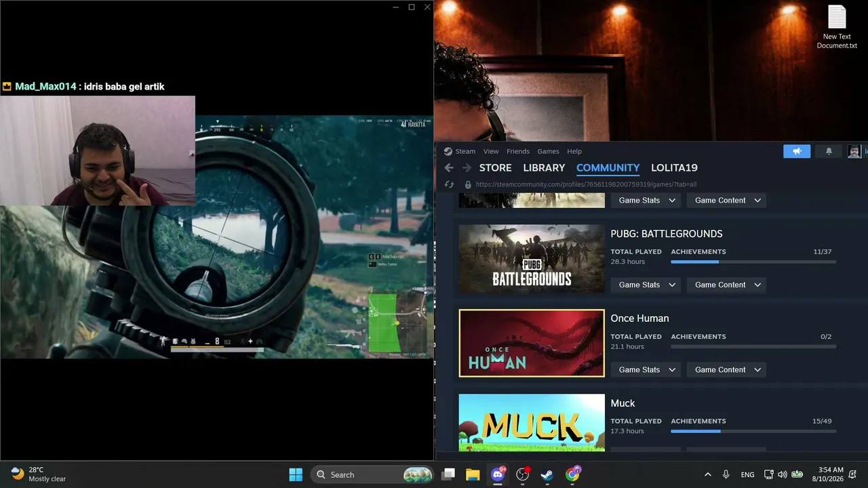Click the Steam community URL address field

(x=586, y=184)
